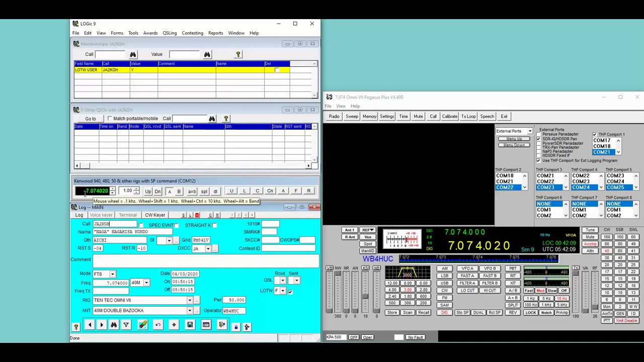
Task: Click Other QSOs horizontal scrollbar right arrow
Action: 309,165
